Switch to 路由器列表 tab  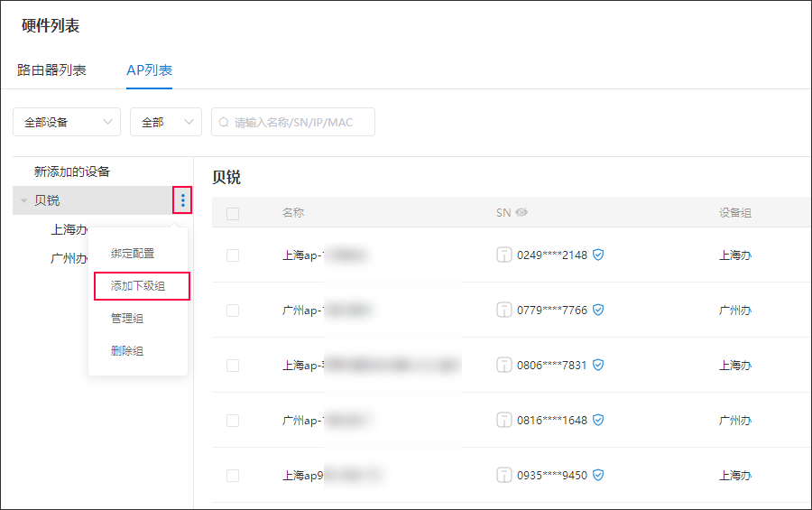(51, 70)
